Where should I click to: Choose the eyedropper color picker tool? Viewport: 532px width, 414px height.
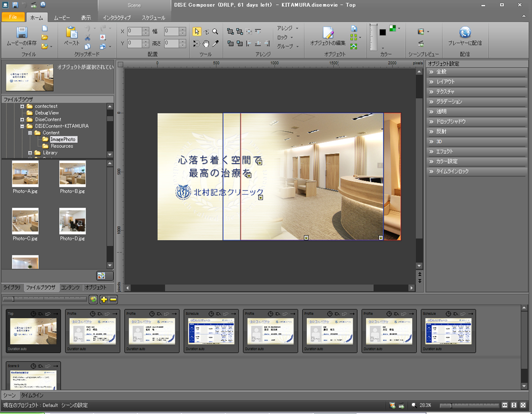point(215,44)
